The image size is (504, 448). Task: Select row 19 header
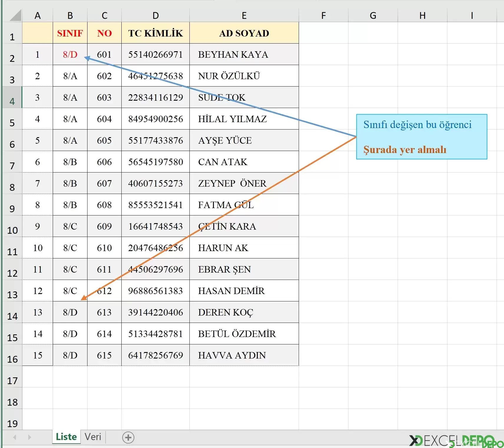[12, 420]
